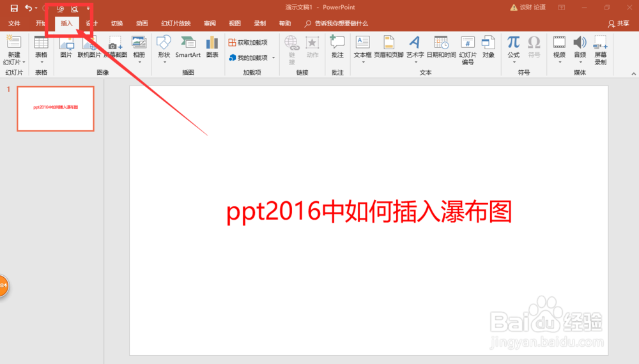Click the Save icon in quick access toolbar
The width and height of the screenshot is (639, 364).
coord(14,8)
